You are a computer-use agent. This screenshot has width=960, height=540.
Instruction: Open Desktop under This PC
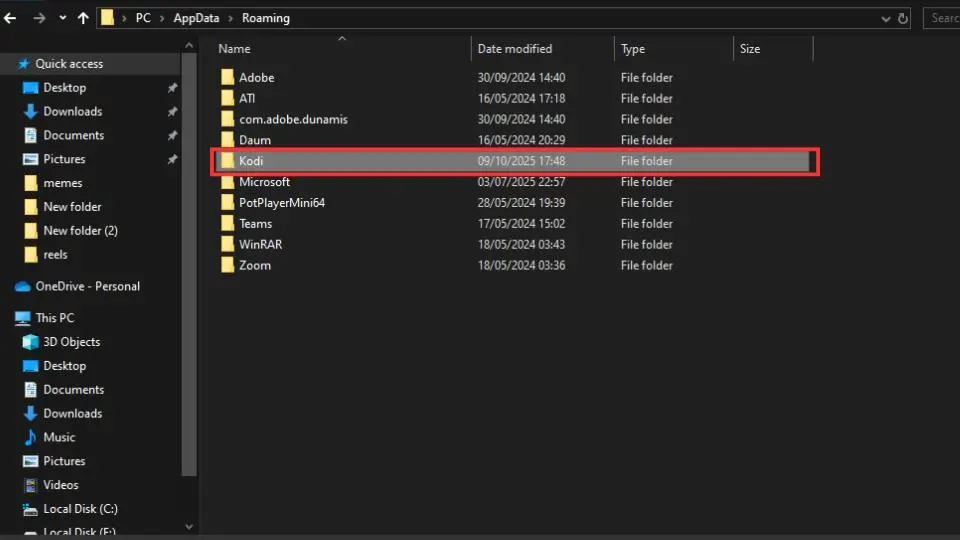coord(64,366)
